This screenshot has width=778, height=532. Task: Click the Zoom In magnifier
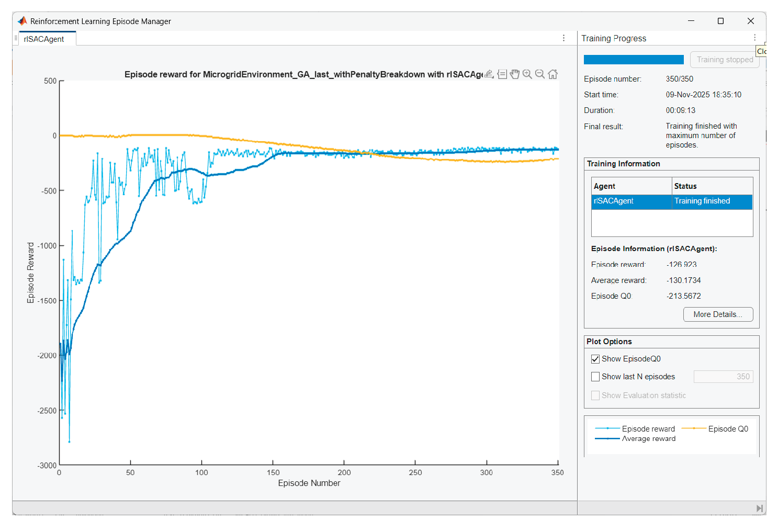[527, 74]
